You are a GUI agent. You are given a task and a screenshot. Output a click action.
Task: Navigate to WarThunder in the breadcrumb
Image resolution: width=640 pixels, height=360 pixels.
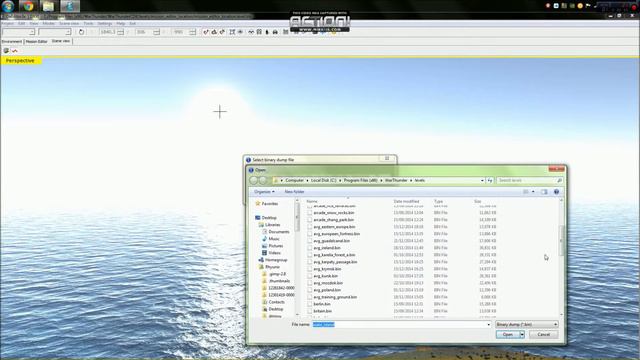click(x=396, y=180)
